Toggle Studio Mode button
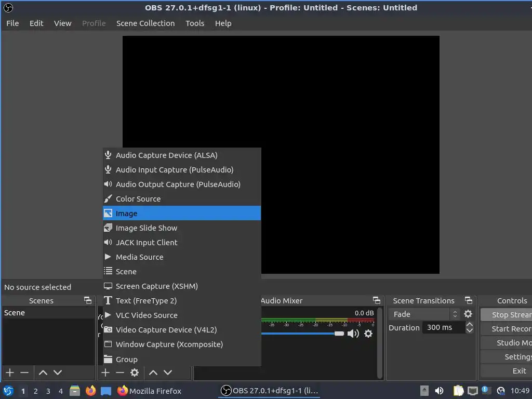 click(506, 343)
